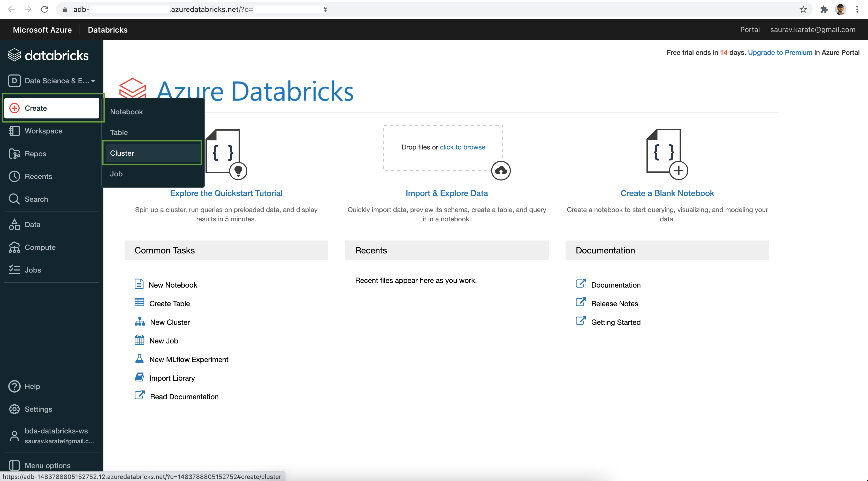
Task: Select Table from Create menu
Action: pos(153,132)
